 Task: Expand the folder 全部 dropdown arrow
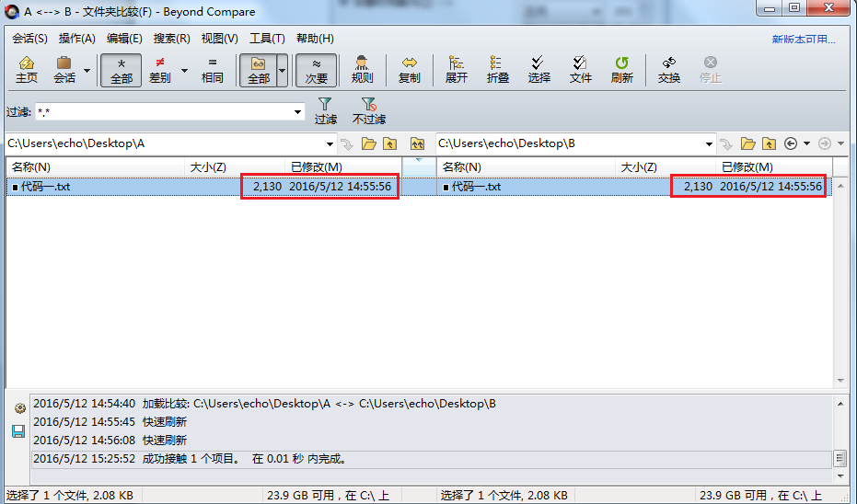click(x=282, y=71)
